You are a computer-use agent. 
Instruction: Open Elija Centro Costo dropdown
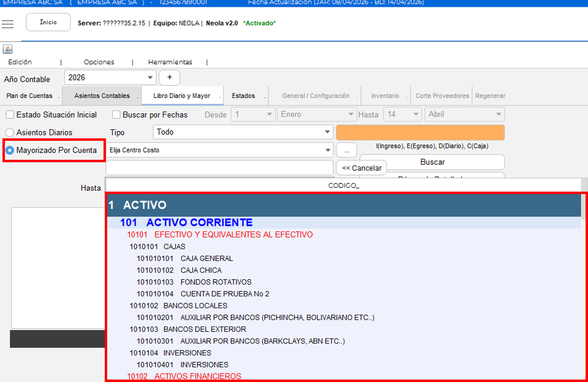[x=219, y=150]
